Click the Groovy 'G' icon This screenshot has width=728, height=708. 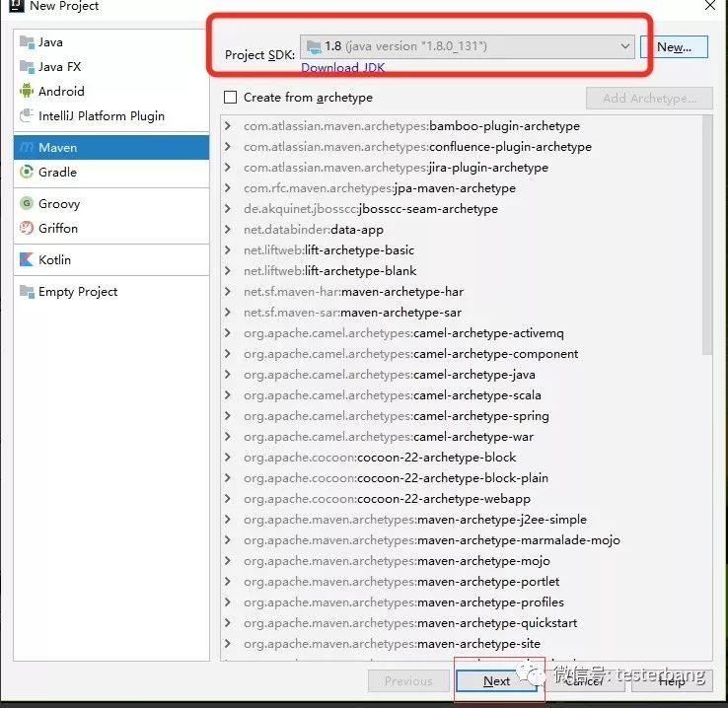(27, 203)
